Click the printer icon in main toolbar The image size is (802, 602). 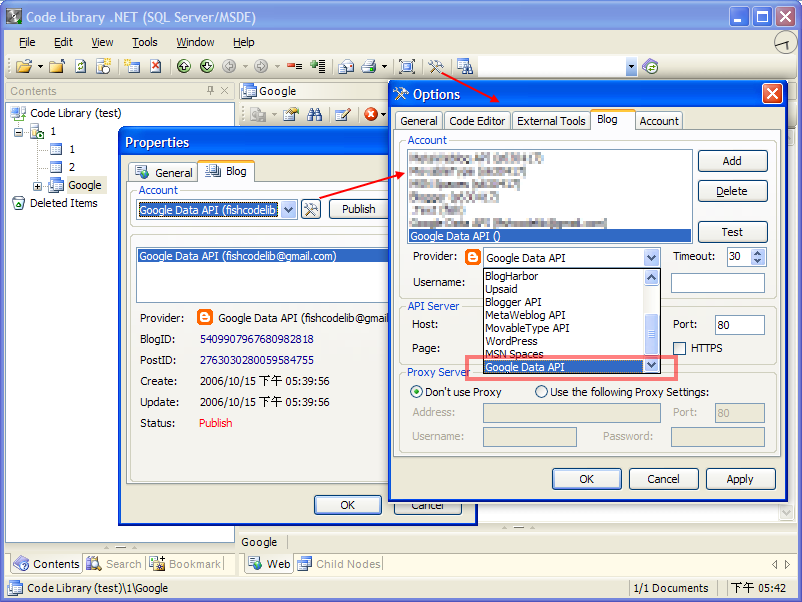tap(369, 66)
